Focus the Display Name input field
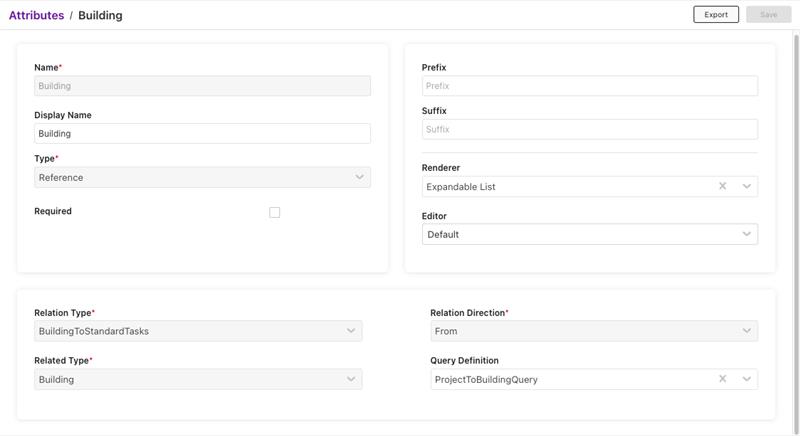The width and height of the screenshot is (800, 436). pyautogui.click(x=202, y=134)
